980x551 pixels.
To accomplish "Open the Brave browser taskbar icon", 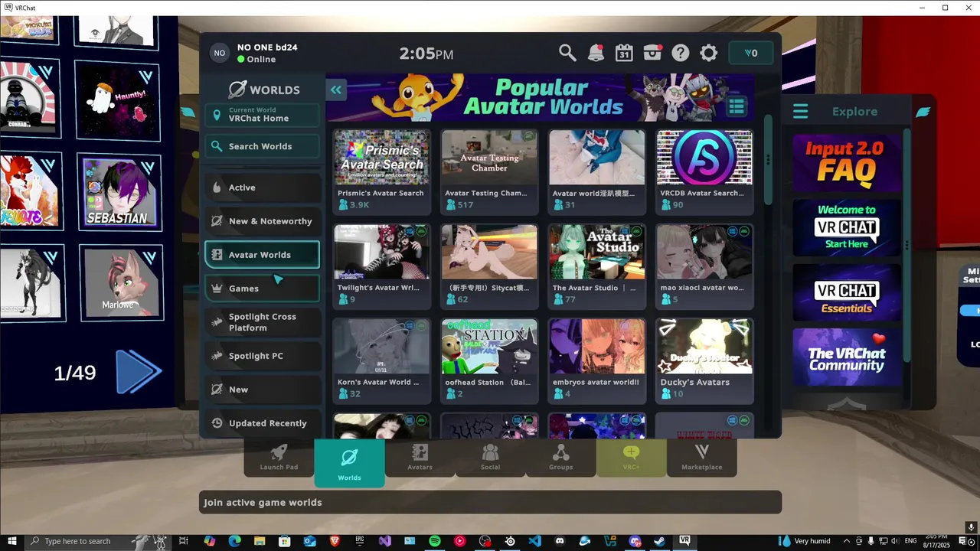I will point(335,541).
